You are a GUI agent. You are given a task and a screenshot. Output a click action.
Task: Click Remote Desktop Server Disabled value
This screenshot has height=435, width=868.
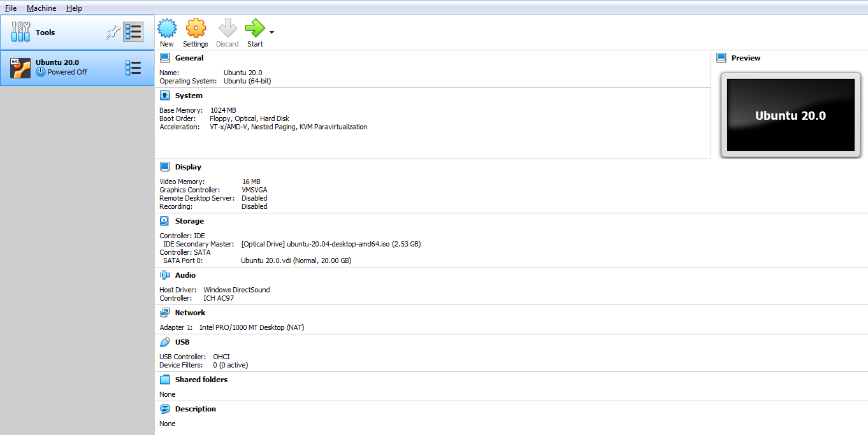(254, 198)
